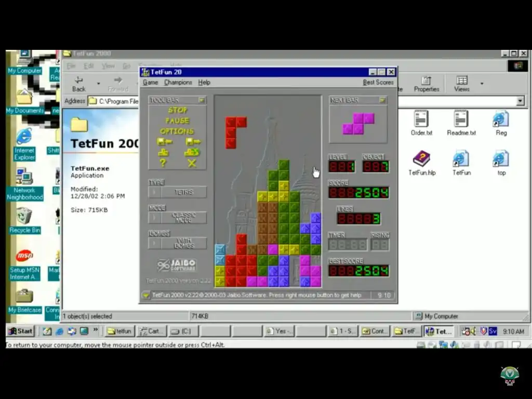The image size is (532, 399).
Task: Click the volume speaker tray icon
Action: tap(472, 331)
